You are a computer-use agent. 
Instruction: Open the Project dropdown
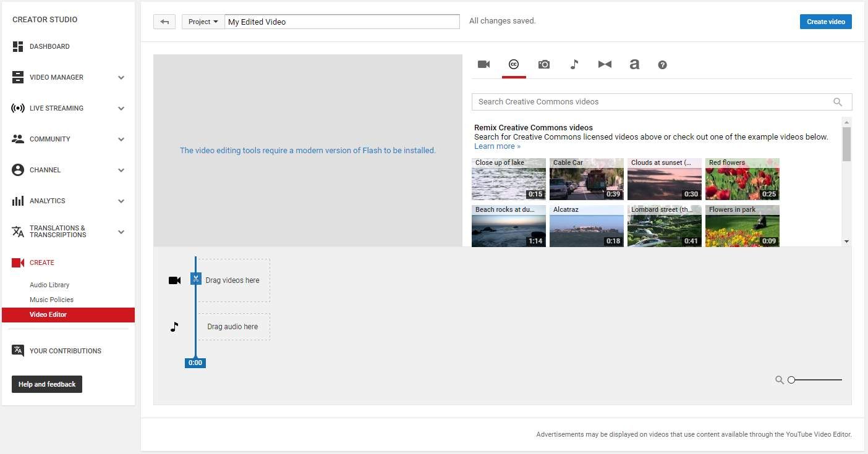(203, 22)
